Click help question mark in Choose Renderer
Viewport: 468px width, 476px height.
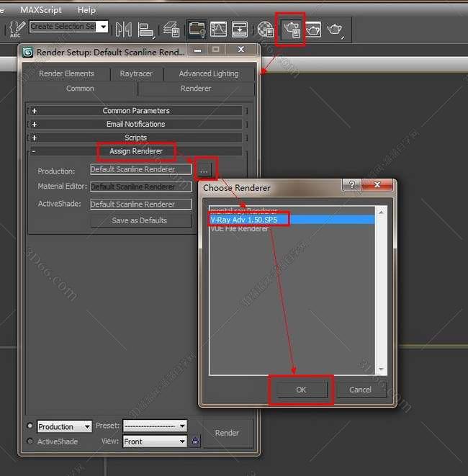[352, 184]
